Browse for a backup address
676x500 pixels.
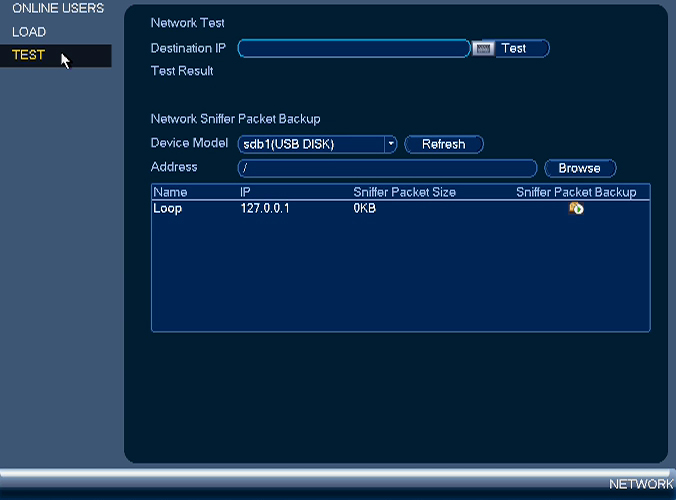coord(580,168)
